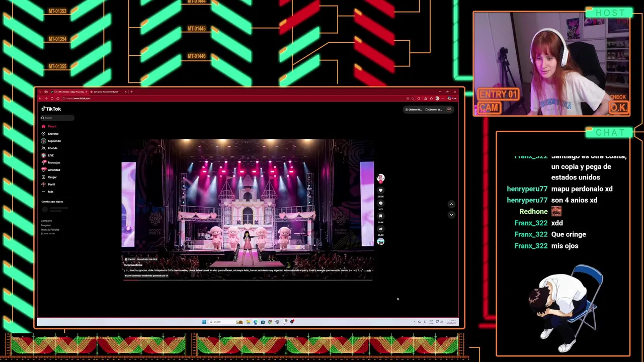Open Chrome from taskbar

[270, 322]
